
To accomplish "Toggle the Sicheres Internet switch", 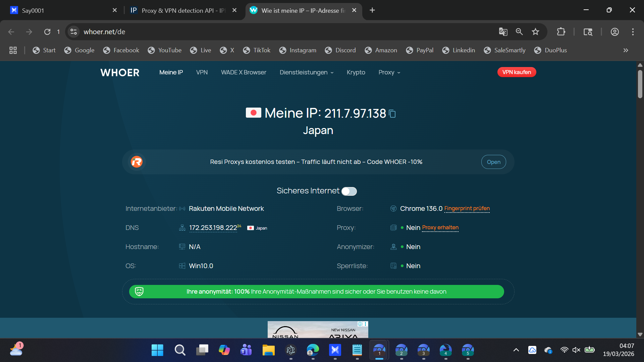I will [x=349, y=191].
